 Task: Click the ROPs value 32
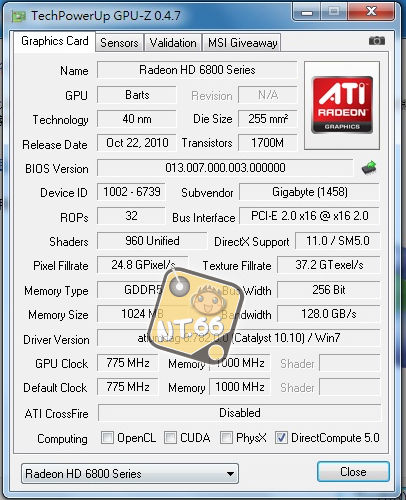pos(132,216)
